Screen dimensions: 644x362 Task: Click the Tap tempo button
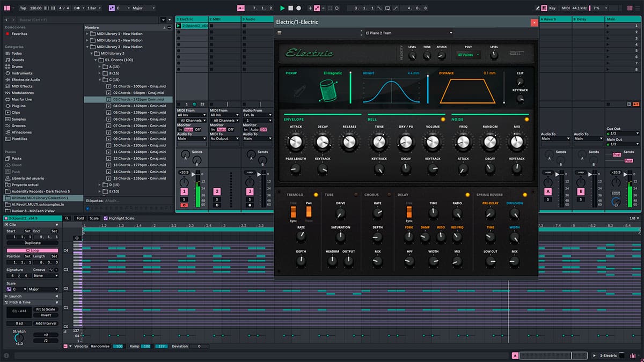[x=23, y=8]
